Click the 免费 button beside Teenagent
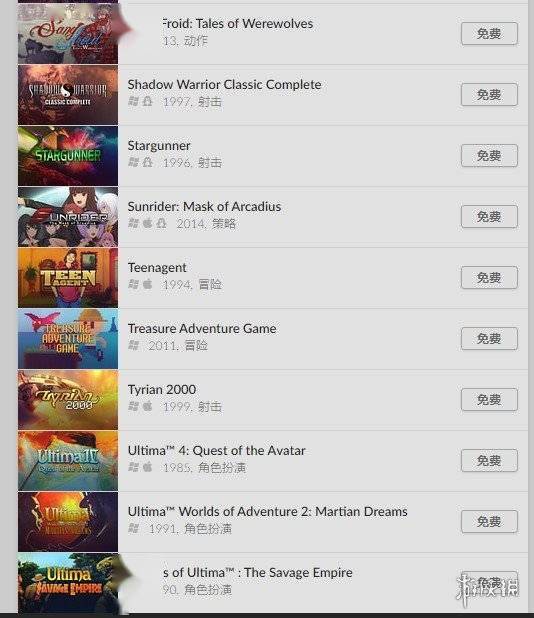 [x=489, y=277]
